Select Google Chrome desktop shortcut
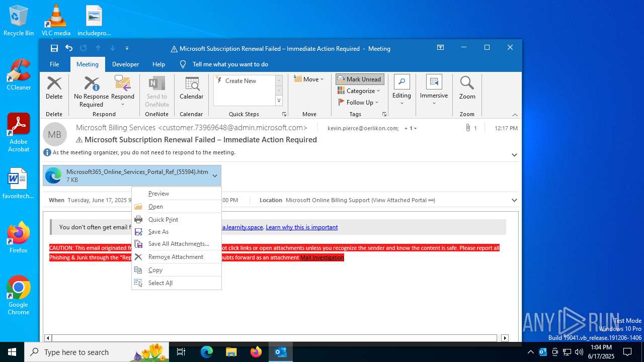 pos(19,296)
